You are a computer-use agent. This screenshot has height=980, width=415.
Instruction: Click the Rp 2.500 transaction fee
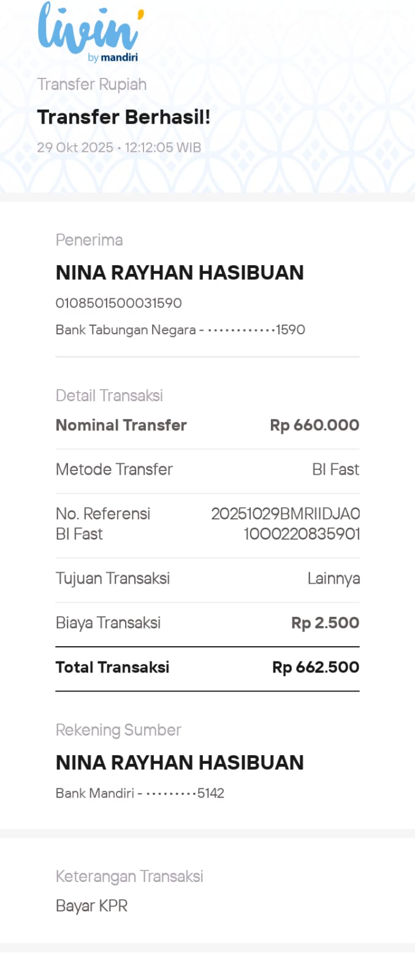[325, 623]
